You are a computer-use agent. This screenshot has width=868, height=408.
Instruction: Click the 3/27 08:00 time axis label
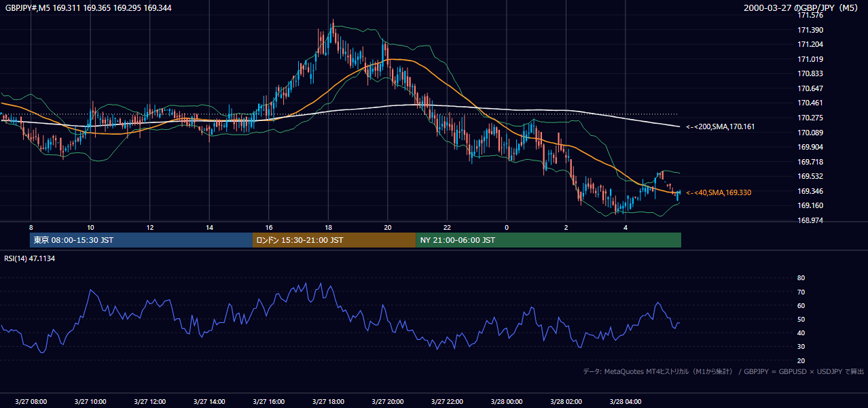point(31,402)
